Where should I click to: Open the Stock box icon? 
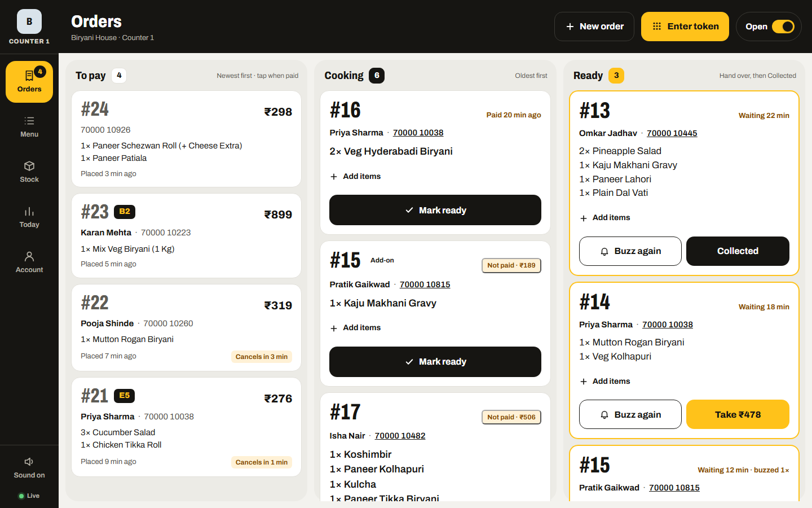(29, 166)
